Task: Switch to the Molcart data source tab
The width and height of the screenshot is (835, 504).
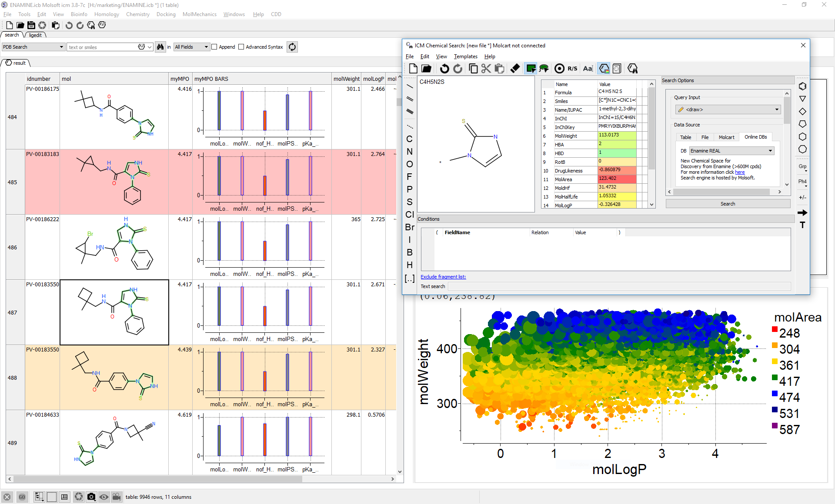Action: pyautogui.click(x=726, y=137)
